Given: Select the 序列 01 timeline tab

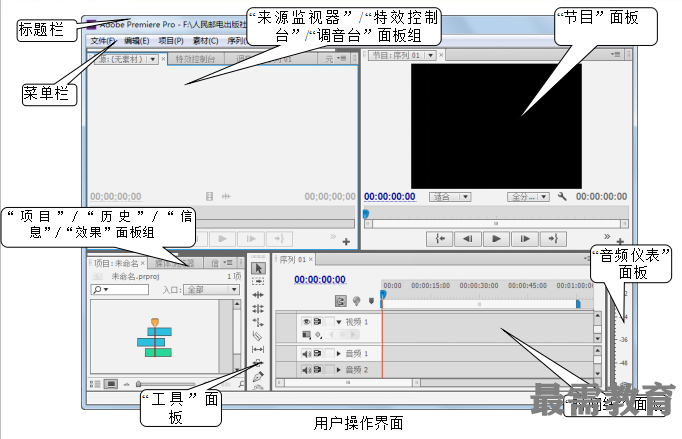Looking at the screenshot, I should click(x=293, y=260).
